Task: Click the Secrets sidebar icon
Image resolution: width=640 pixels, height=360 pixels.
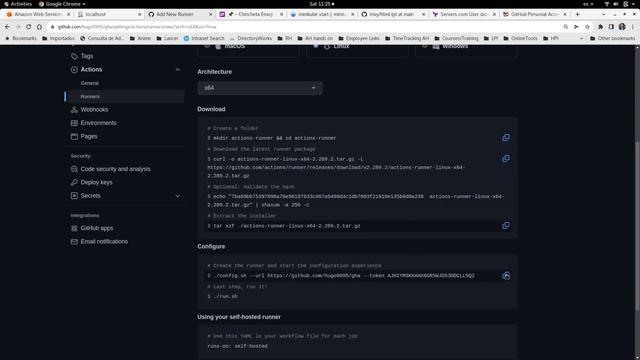Action: pyautogui.click(x=74, y=196)
